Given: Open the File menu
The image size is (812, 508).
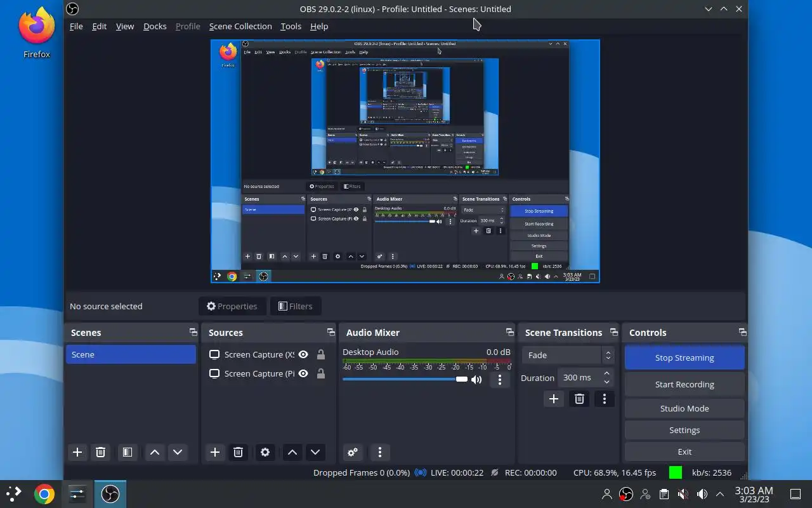Looking at the screenshot, I should (x=76, y=26).
